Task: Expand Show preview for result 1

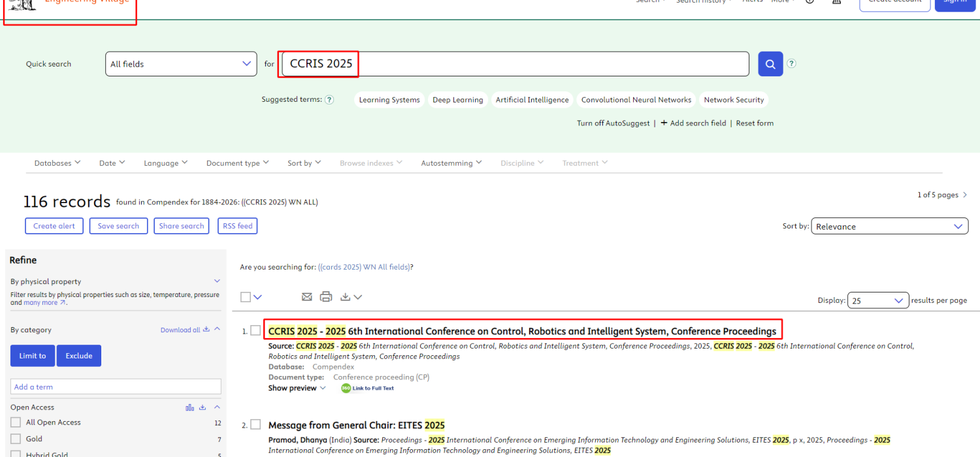Action: (297, 388)
